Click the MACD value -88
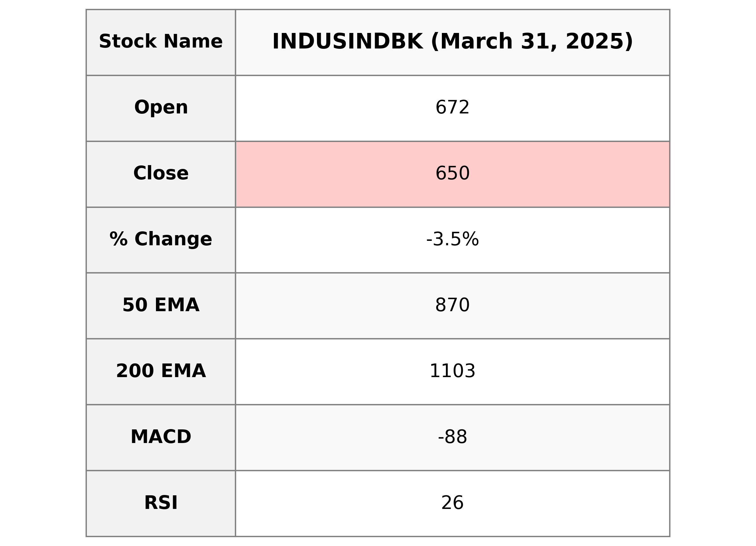 tap(452, 437)
